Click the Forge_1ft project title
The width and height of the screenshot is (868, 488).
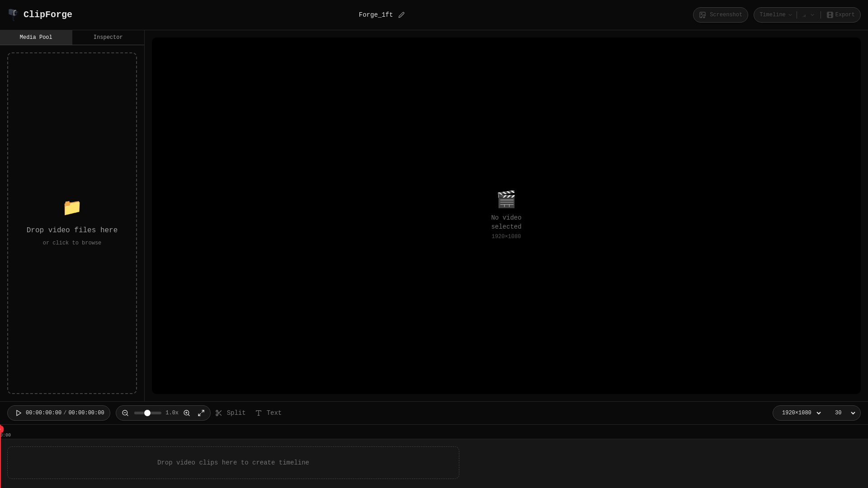pos(376,15)
